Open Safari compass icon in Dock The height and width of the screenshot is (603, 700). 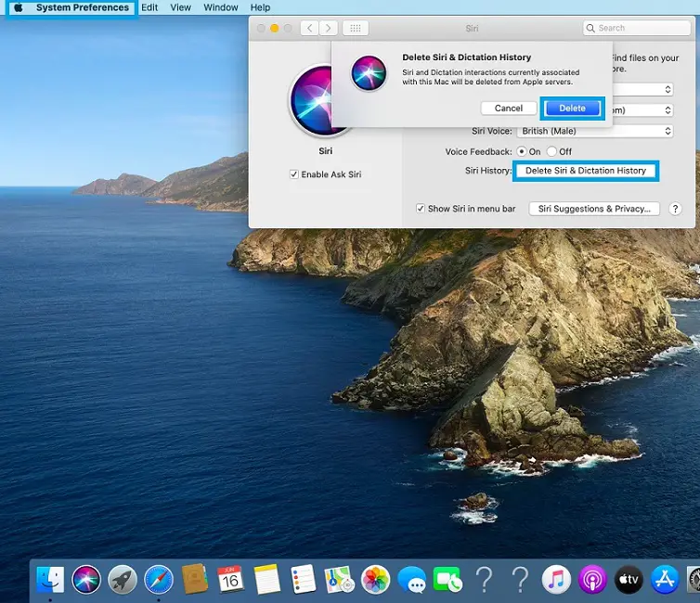pyautogui.click(x=159, y=580)
